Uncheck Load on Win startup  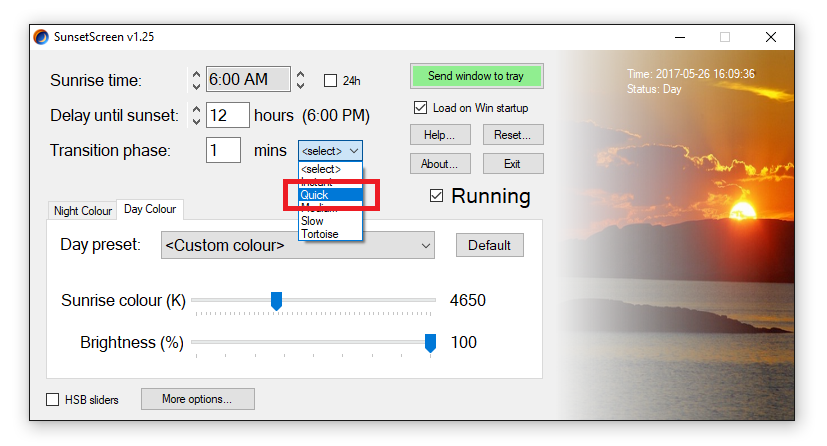tap(420, 108)
